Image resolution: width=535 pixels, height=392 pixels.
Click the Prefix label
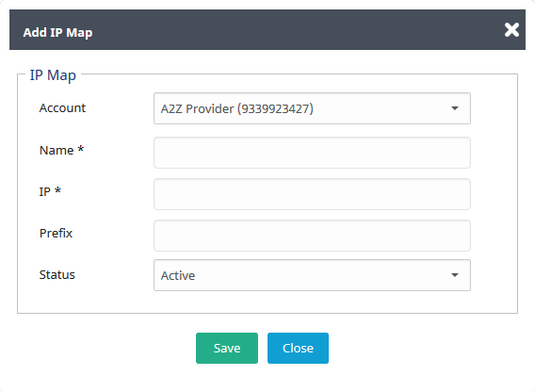coord(56,233)
